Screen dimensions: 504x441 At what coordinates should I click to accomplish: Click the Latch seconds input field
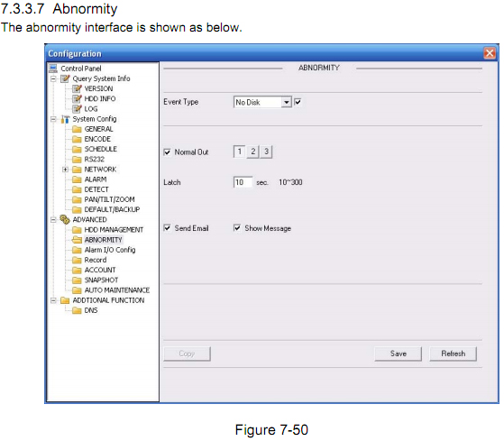tap(243, 182)
